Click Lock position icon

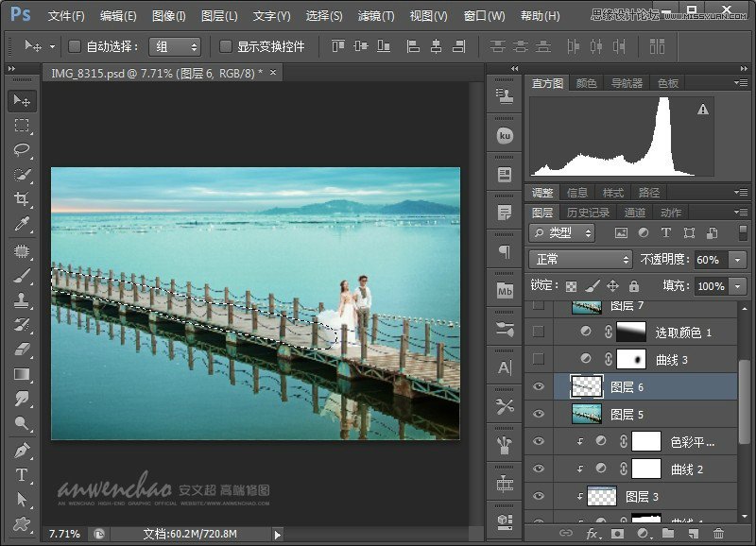click(x=612, y=286)
